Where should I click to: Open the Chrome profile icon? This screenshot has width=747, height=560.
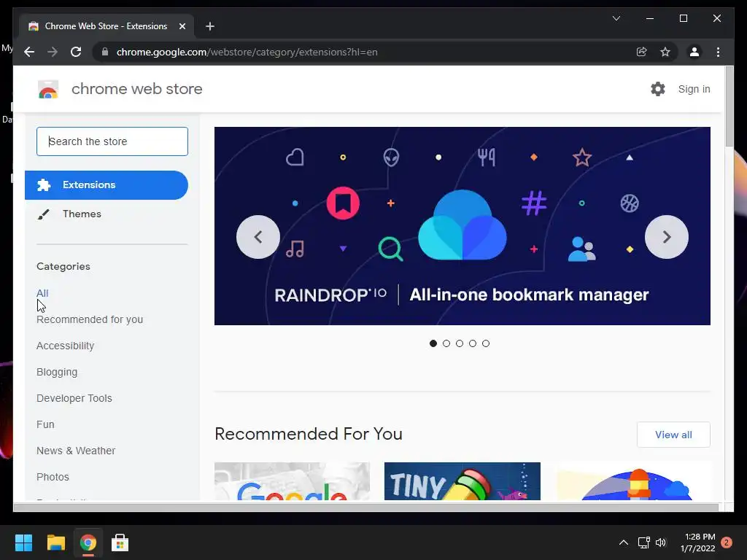click(x=694, y=52)
